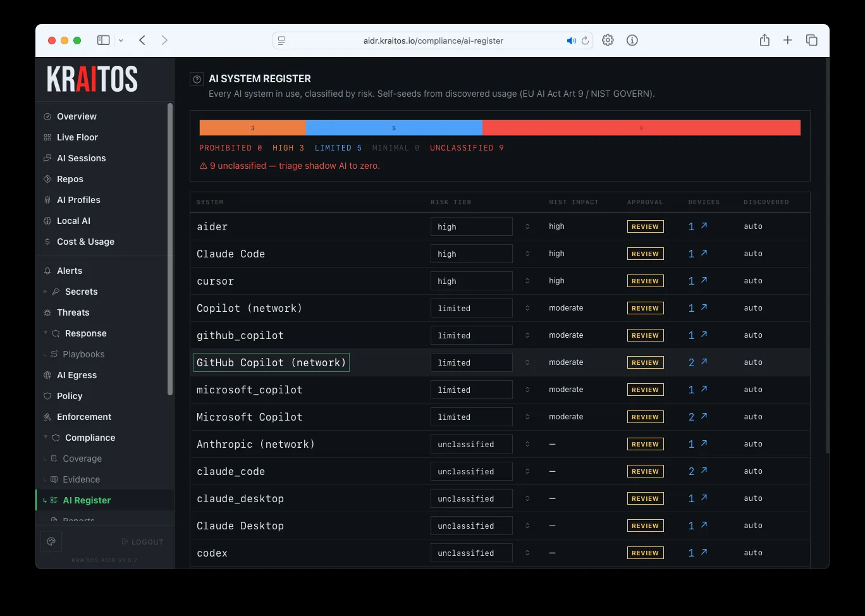Open the Overview page icon
Image resolution: width=865 pixels, height=616 pixels.
(x=47, y=116)
